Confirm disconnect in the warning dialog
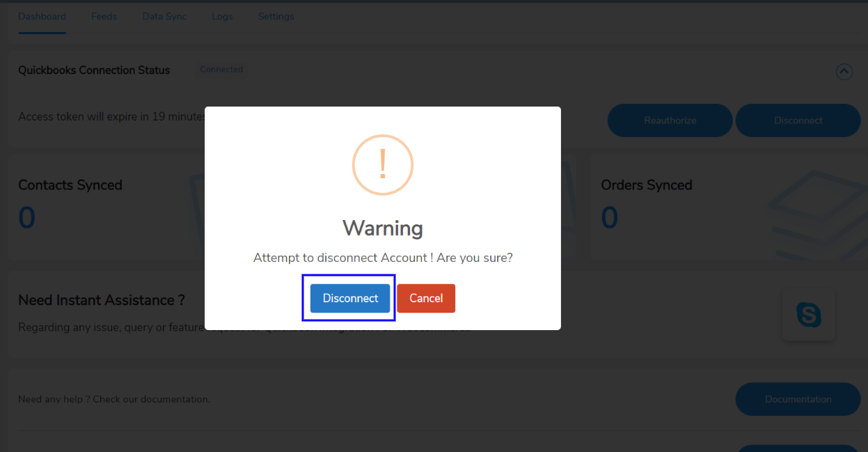This screenshot has width=868, height=452. (349, 298)
